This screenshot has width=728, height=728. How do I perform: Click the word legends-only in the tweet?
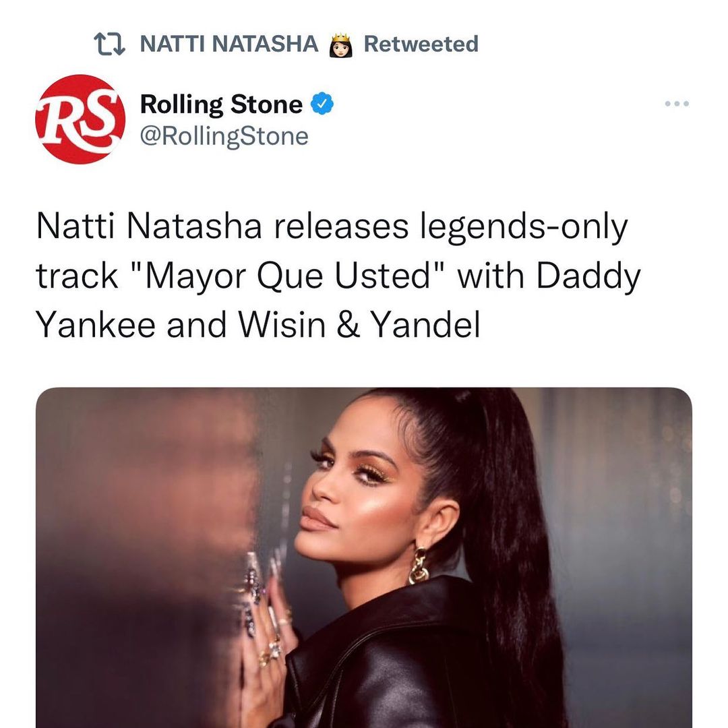(x=524, y=228)
